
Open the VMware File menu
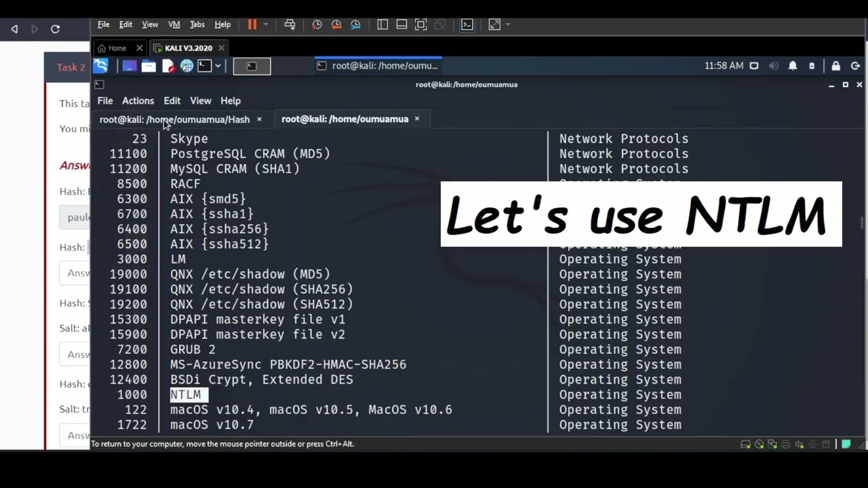click(x=103, y=24)
